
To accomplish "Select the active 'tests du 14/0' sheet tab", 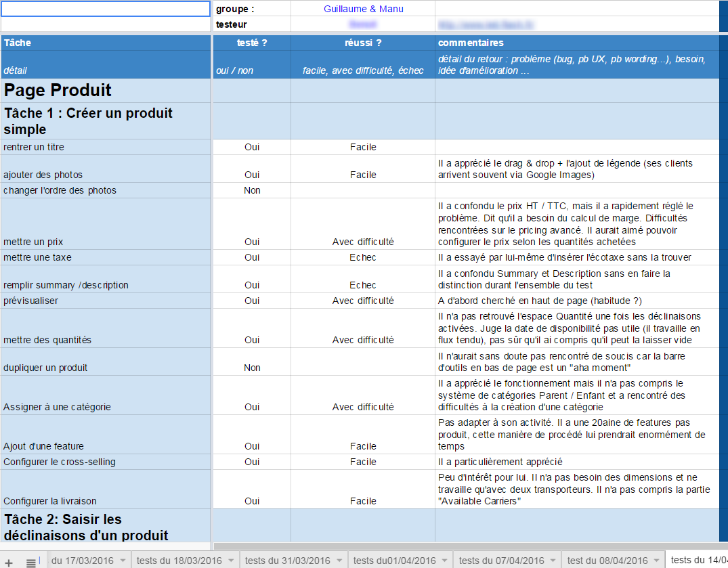I will coord(698,560).
